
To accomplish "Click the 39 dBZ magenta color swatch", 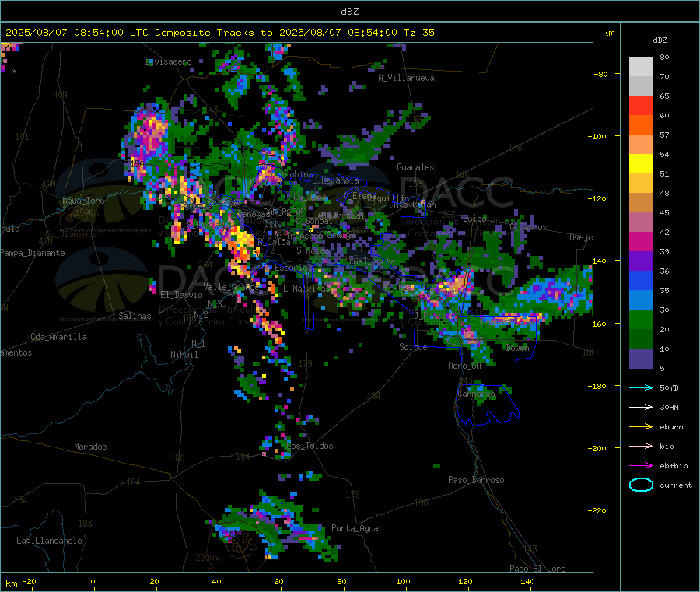I will (x=641, y=241).
